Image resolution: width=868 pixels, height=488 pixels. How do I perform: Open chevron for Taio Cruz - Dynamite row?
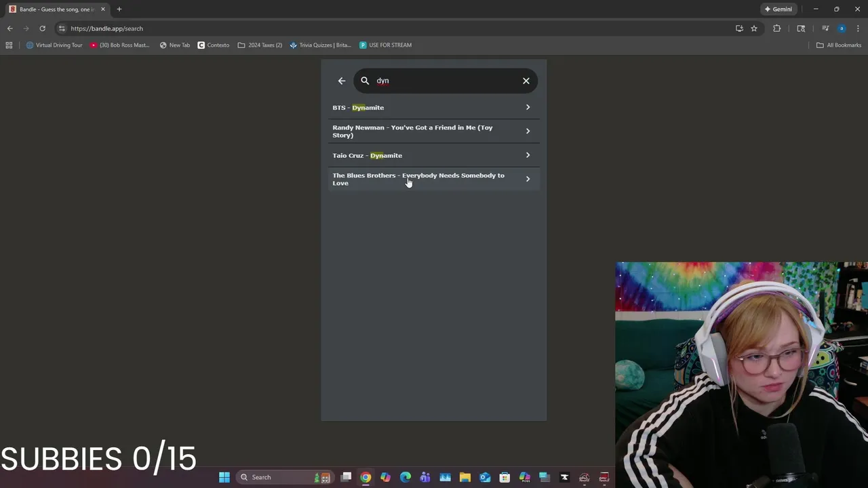(528, 155)
